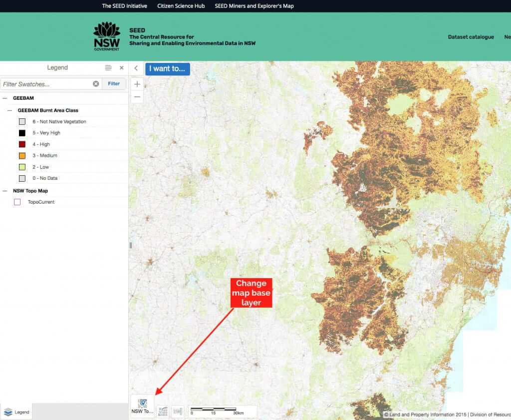Go to the Citizen Science Hub
The height and width of the screenshot is (420, 511).
[x=181, y=6]
